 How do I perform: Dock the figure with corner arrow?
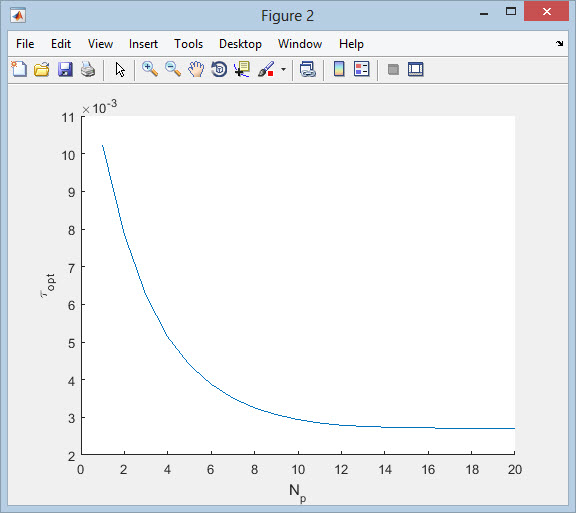pos(559,44)
